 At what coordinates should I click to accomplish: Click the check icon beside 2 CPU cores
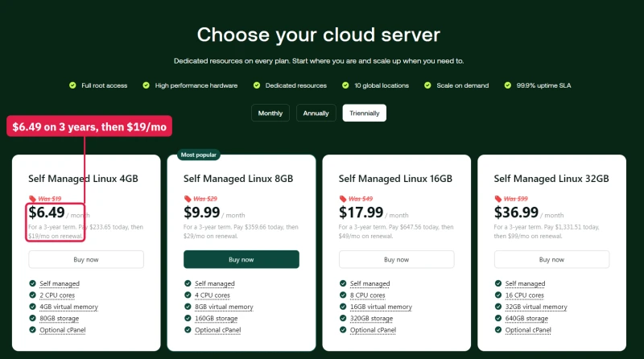point(32,295)
